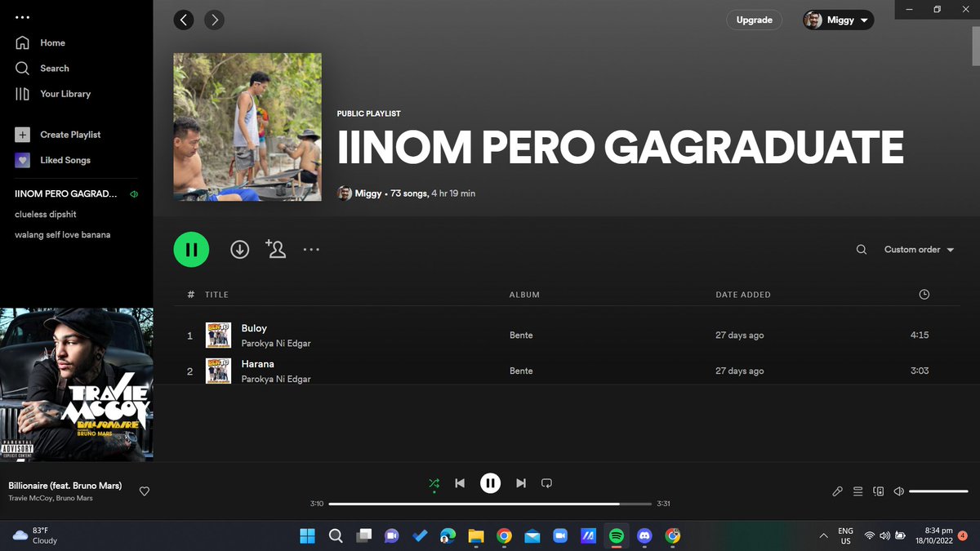Show hidden system tray icons
This screenshot has width=980, height=551.
tap(822, 536)
